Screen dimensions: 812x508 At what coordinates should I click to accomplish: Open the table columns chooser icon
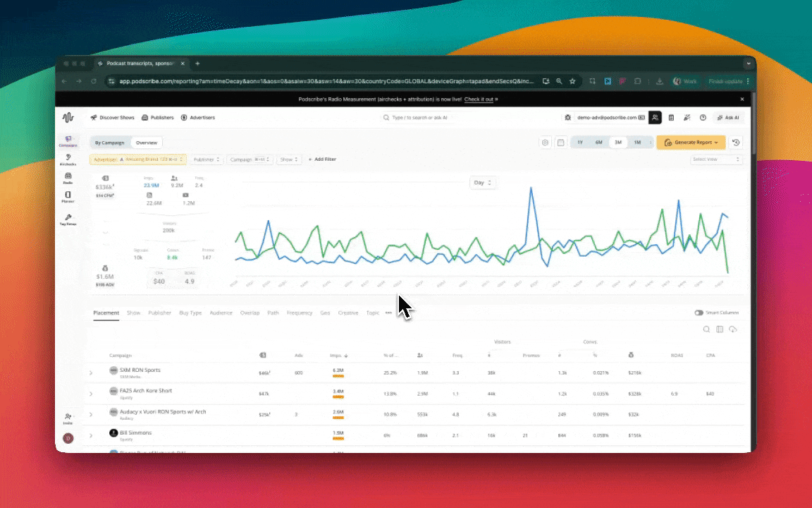(719, 329)
